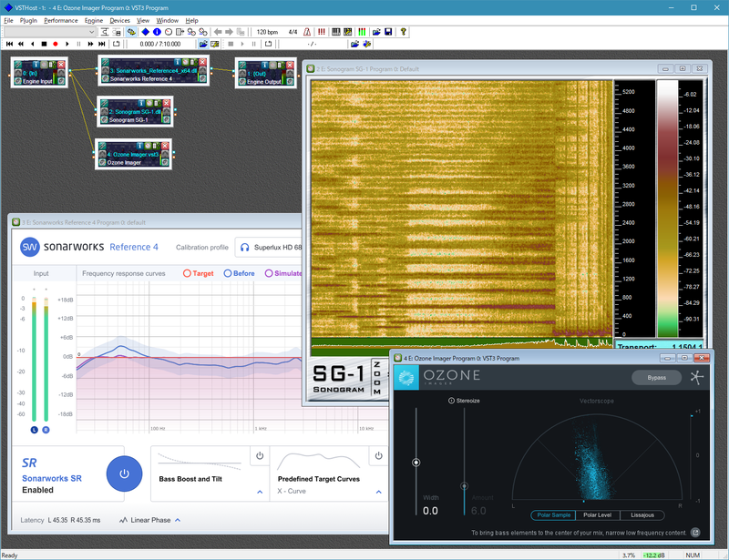Screen dimensions: 729x560
Task: Expand the Bass Boost and Tilt panel
Action: pyautogui.click(x=259, y=492)
